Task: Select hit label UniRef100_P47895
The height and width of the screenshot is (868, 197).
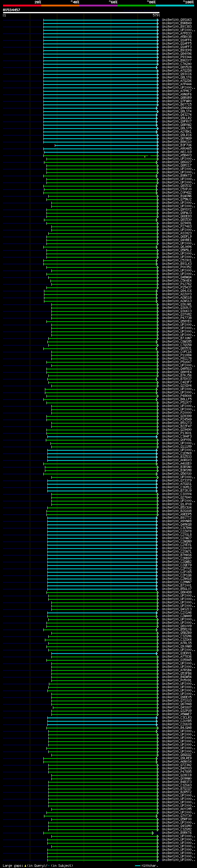Action: tap(177, 772)
